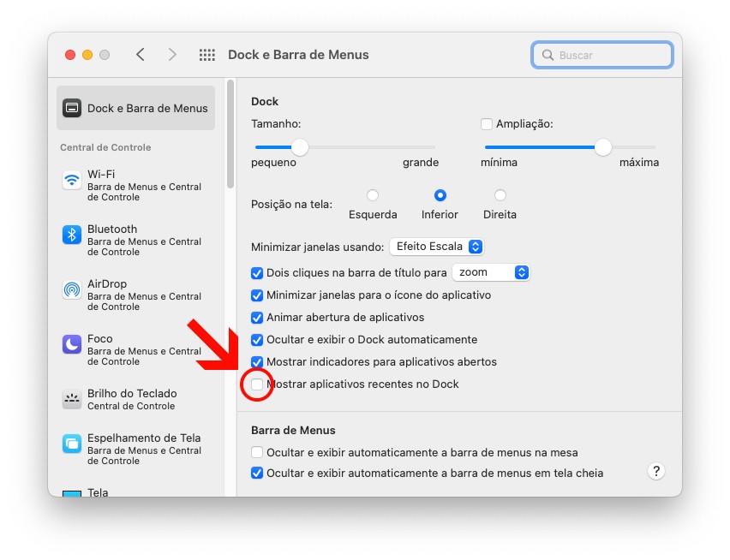The height and width of the screenshot is (560, 730).
Task: Click the back navigation chevron
Action: click(141, 55)
